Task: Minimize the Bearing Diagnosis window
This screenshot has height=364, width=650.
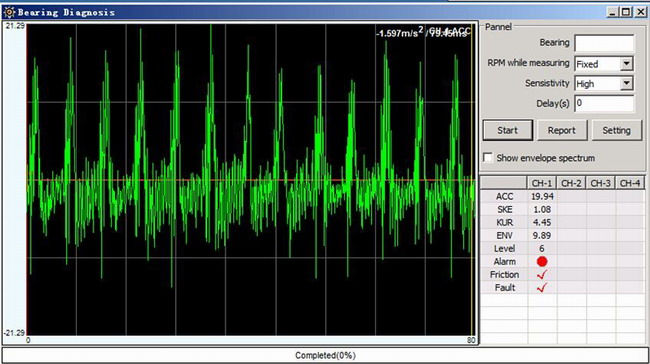Action: click(613, 12)
